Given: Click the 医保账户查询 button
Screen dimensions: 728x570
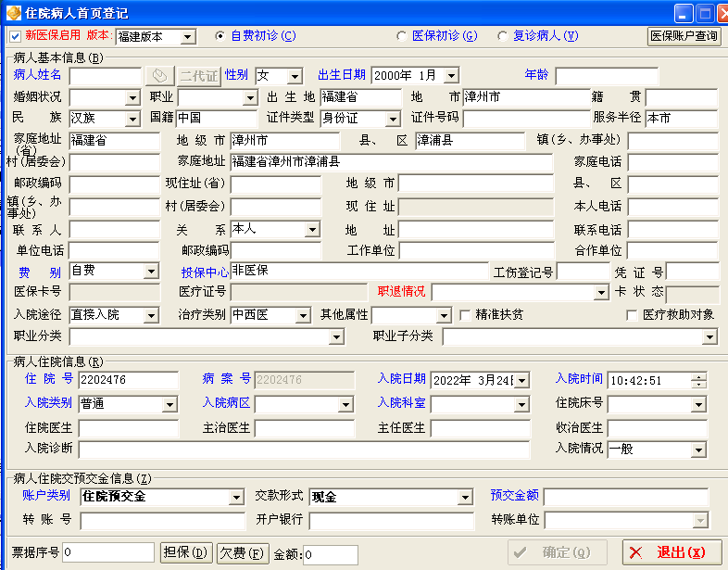Looking at the screenshot, I should click(684, 36).
